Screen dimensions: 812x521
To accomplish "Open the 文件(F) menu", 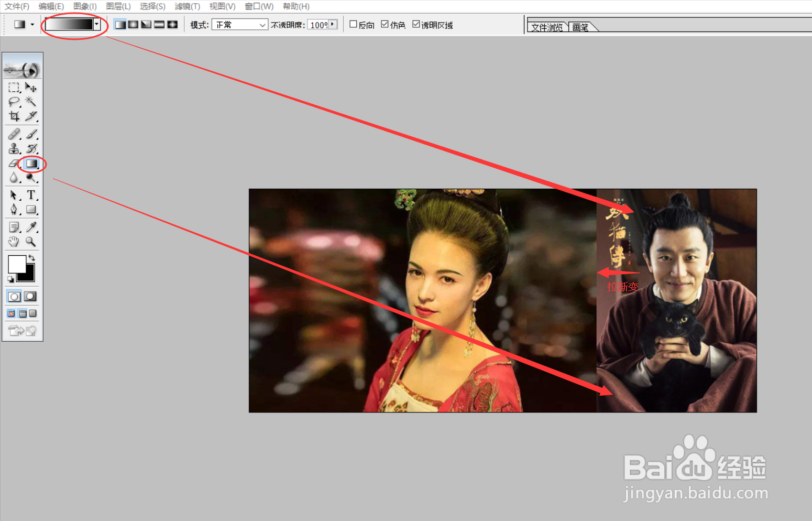I will click(17, 6).
